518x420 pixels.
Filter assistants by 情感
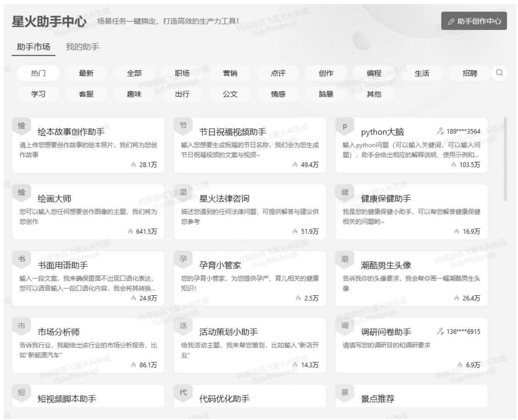pos(278,94)
